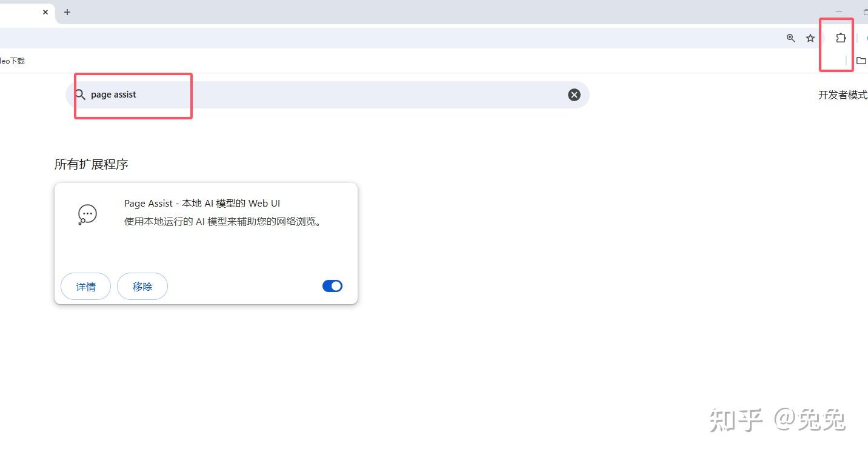Viewport: 868px width, 455px height.
Task: Click the browser address bar
Action: 388,38
